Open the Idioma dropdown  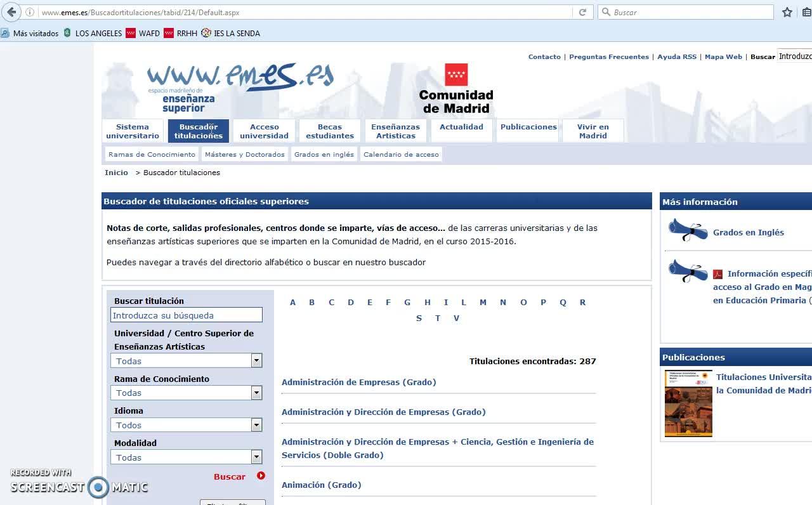click(x=256, y=425)
